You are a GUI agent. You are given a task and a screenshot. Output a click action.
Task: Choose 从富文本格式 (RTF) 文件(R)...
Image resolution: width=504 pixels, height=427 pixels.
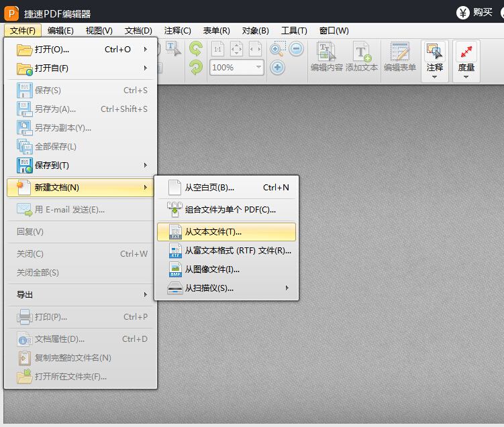click(226, 251)
